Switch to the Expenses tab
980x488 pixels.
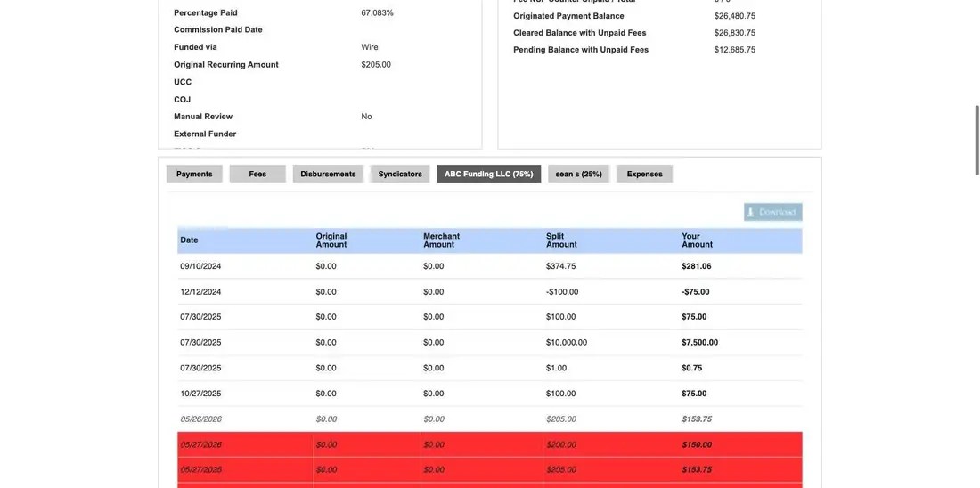click(644, 174)
